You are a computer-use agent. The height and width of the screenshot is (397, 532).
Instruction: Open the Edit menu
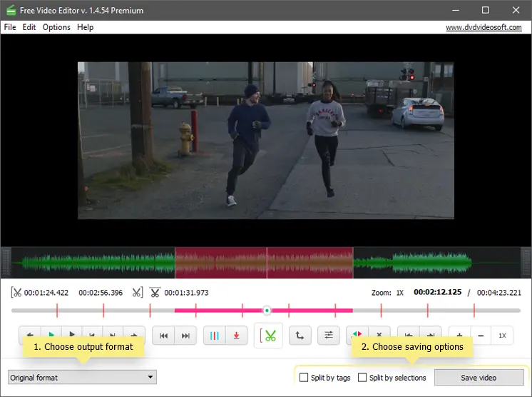click(29, 27)
